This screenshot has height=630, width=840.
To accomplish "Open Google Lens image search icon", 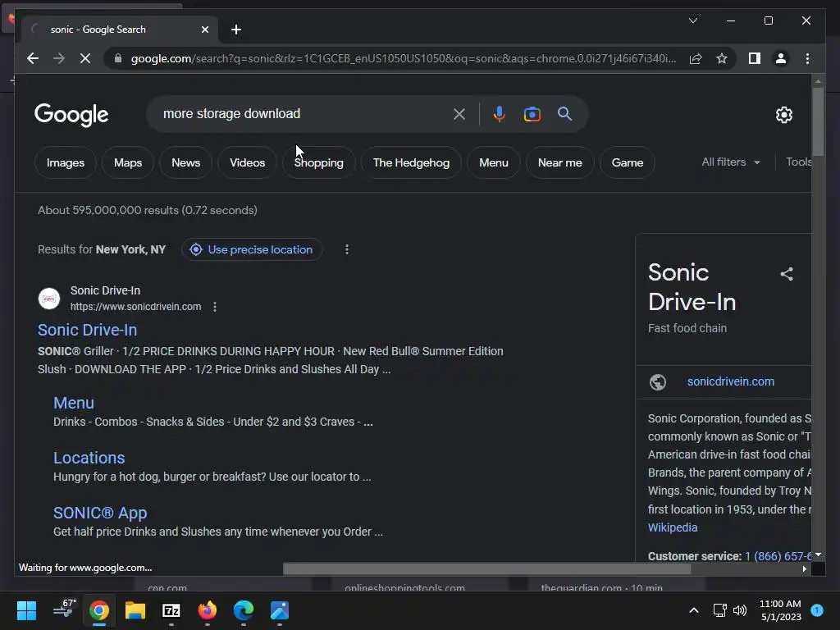I will tap(532, 113).
